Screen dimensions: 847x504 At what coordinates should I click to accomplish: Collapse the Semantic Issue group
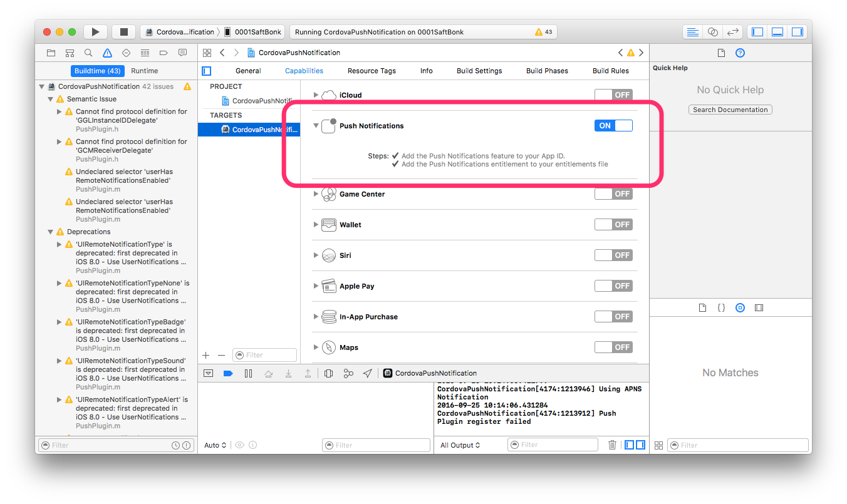tap(51, 99)
